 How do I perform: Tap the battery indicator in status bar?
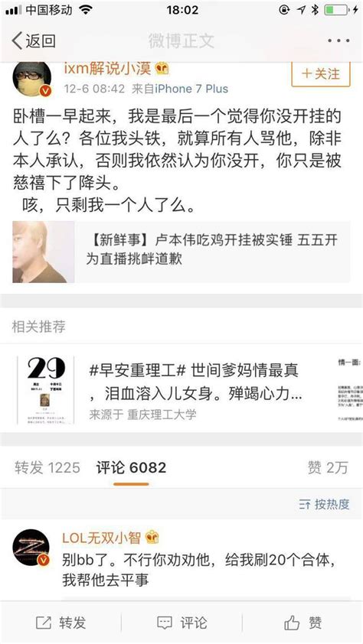pos(336,10)
